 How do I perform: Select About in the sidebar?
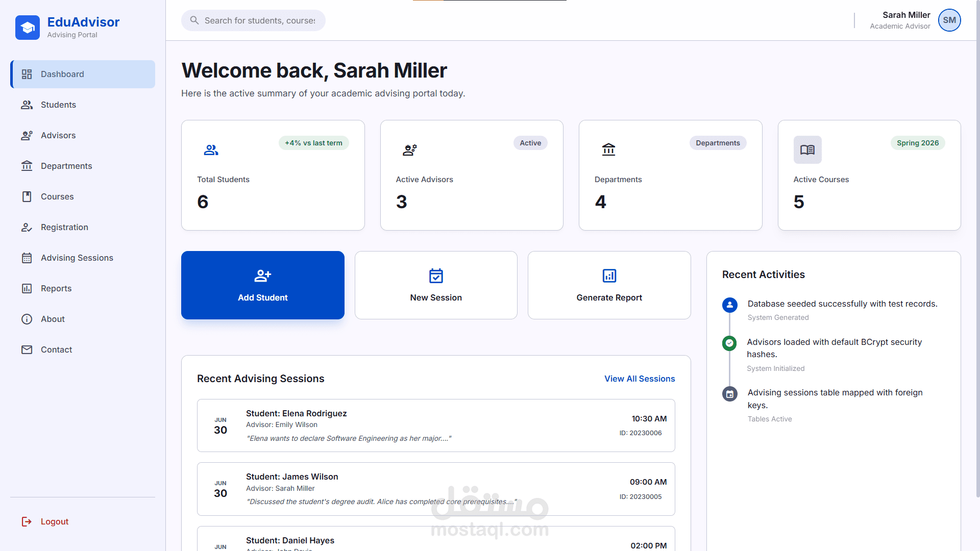83,319
